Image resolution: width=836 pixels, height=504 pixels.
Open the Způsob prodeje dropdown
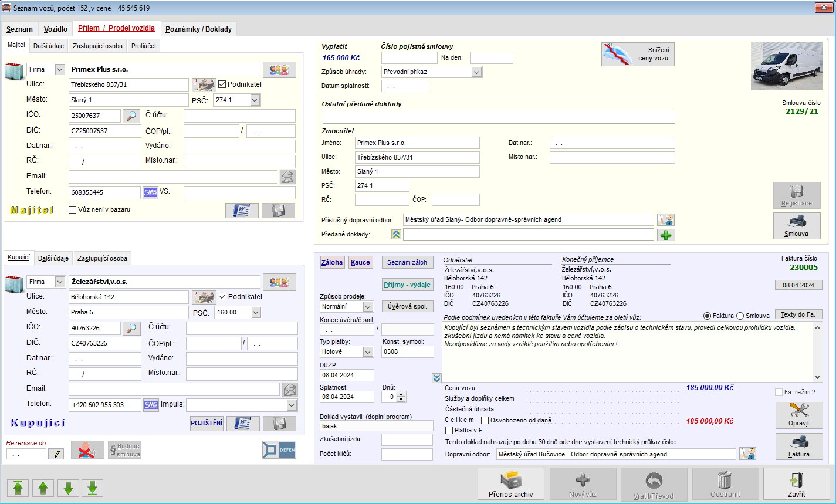pyautogui.click(x=368, y=306)
